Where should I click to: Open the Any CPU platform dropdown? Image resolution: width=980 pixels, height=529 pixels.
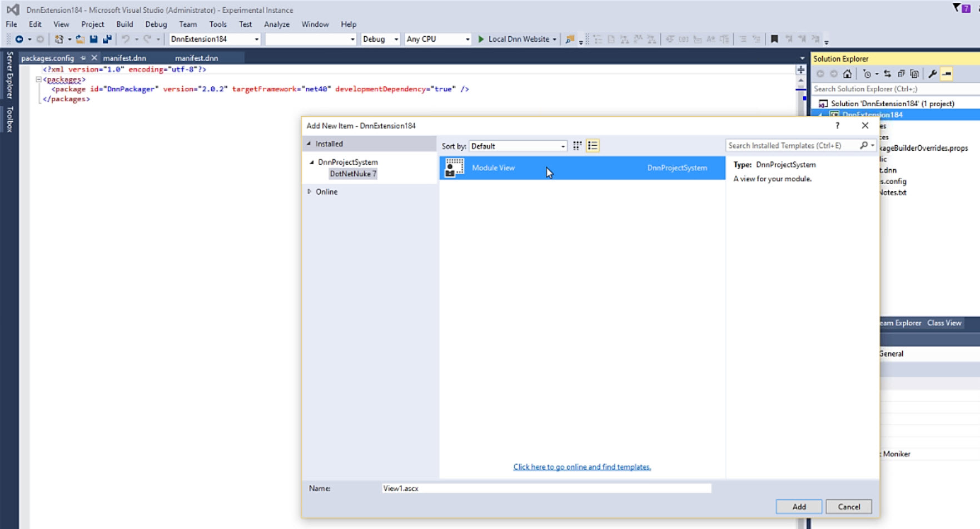click(x=467, y=39)
